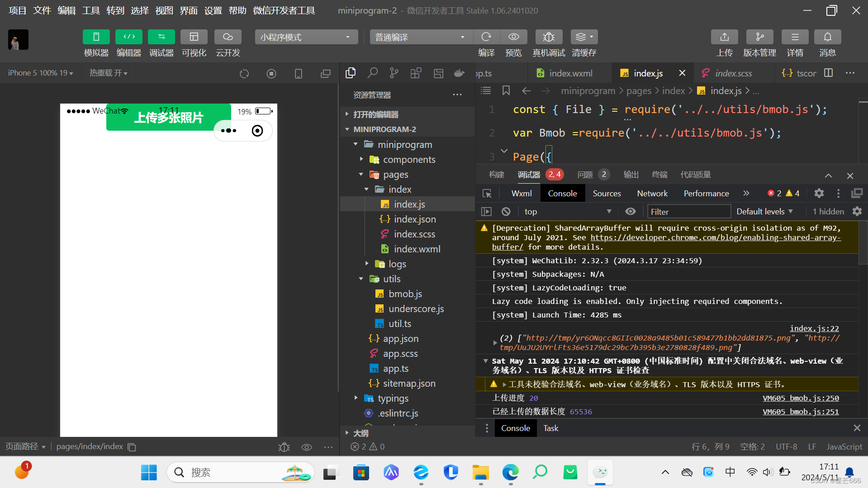Click the detach simulator window icon
Image resolution: width=868 pixels, height=488 pixels.
326,73
